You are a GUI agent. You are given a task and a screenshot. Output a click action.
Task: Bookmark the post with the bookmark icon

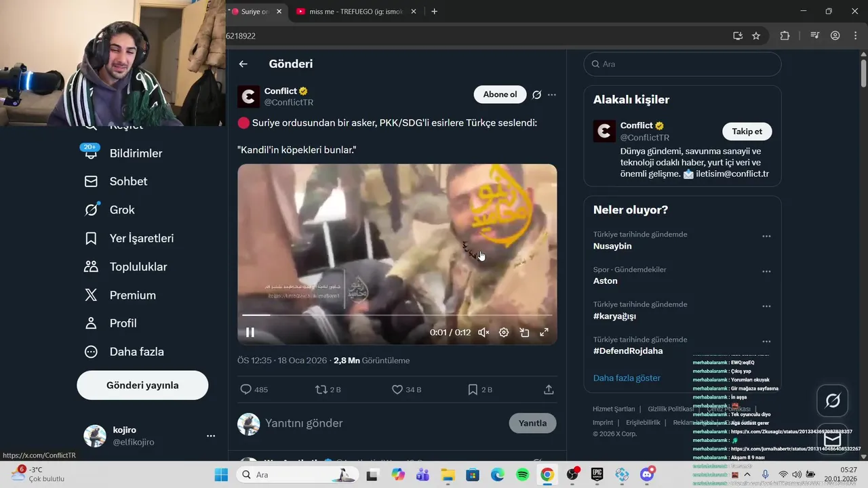tap(473, 390)
